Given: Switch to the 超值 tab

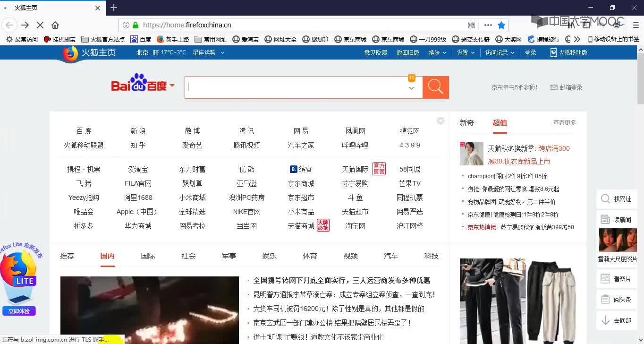Looking at the screenshot, I should (x=500, y=122).
